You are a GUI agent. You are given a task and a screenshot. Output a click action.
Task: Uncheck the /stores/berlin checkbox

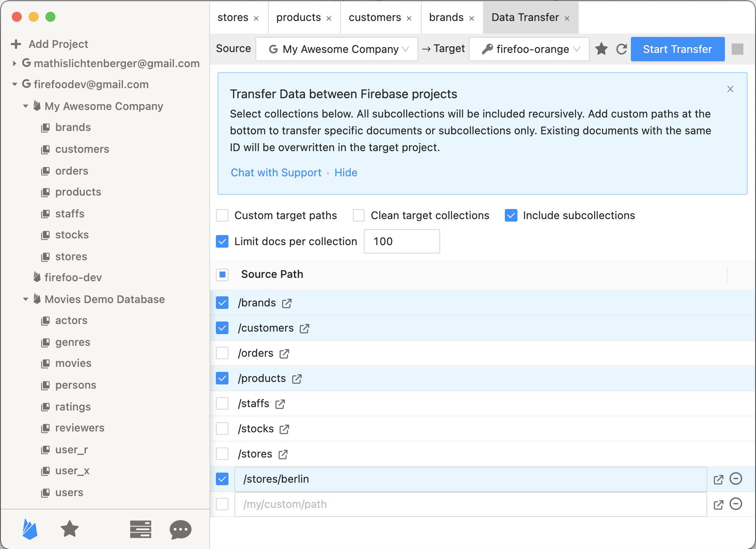(x=222, y=479)
